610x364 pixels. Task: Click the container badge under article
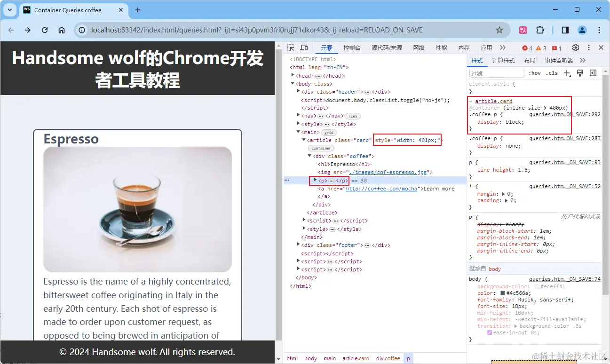tap(322, 148)
